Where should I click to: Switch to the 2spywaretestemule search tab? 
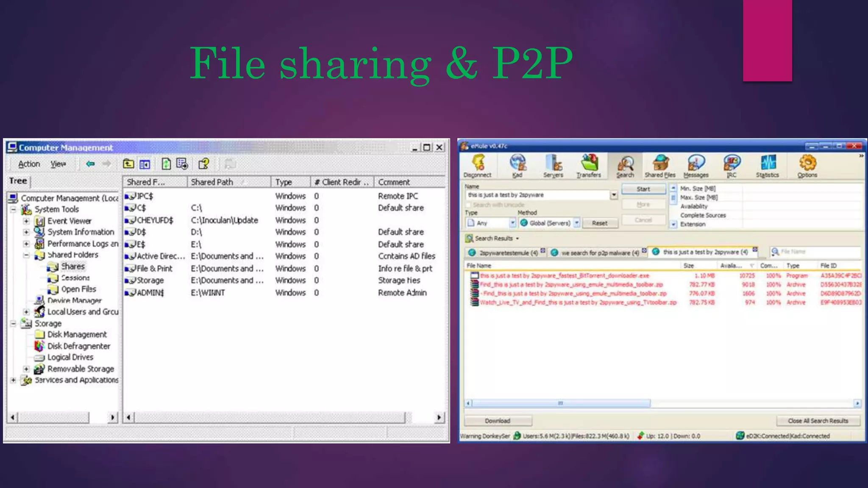coord(506,252)
